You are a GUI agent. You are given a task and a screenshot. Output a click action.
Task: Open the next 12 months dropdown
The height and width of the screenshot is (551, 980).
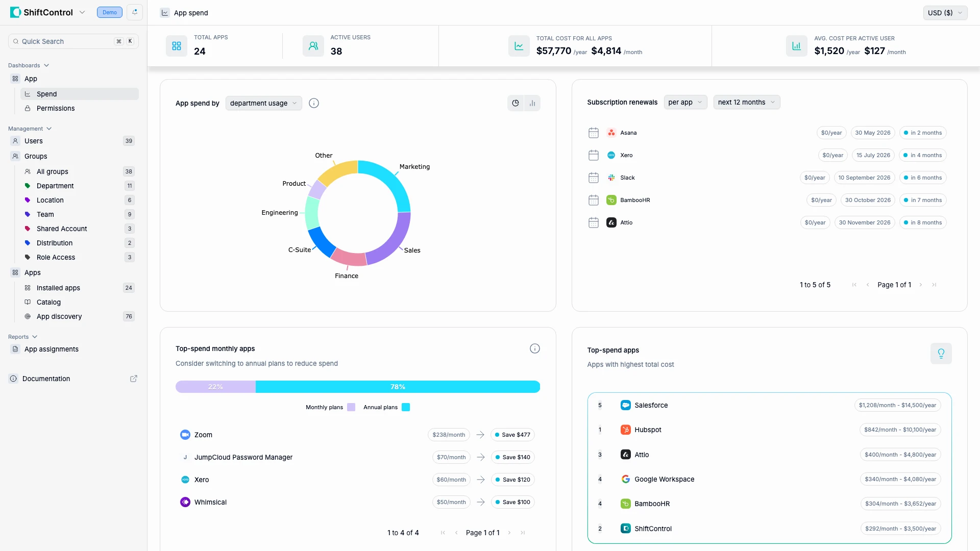point(746,102)
